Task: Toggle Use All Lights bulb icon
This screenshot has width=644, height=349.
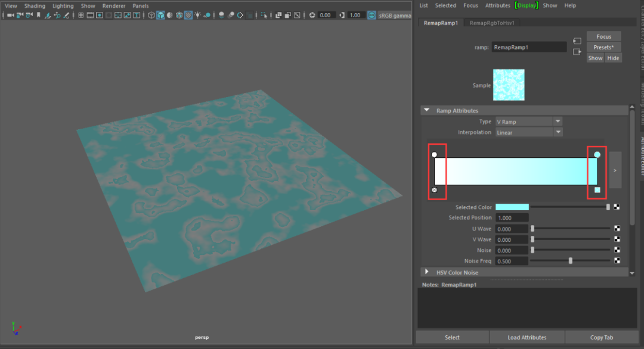Action: pyautogui.click(x=197, y=15)
